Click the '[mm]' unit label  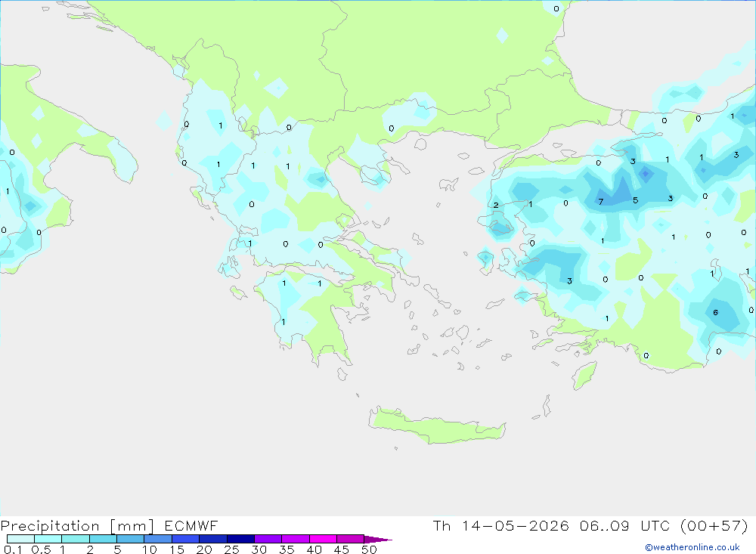[x=132, y=526]
